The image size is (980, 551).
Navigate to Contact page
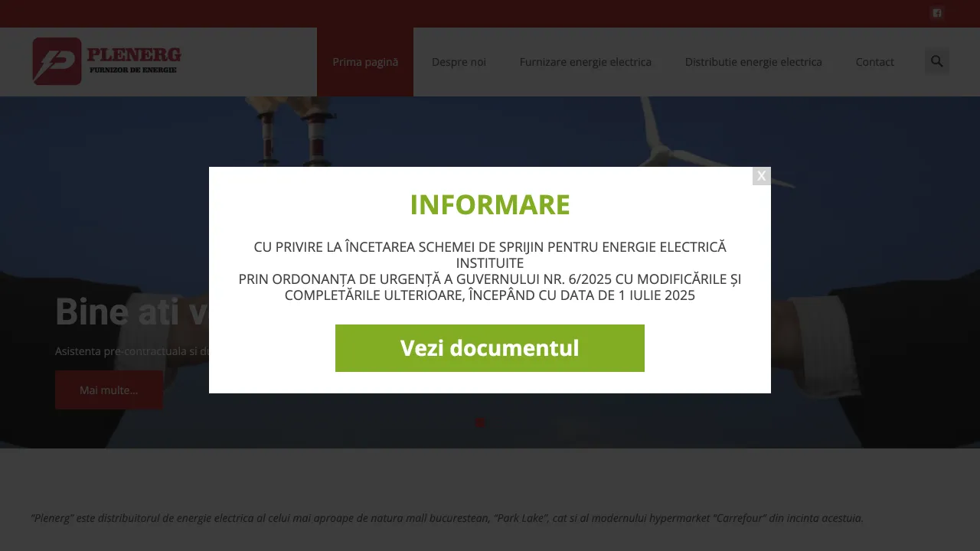[x=875, y=62]
